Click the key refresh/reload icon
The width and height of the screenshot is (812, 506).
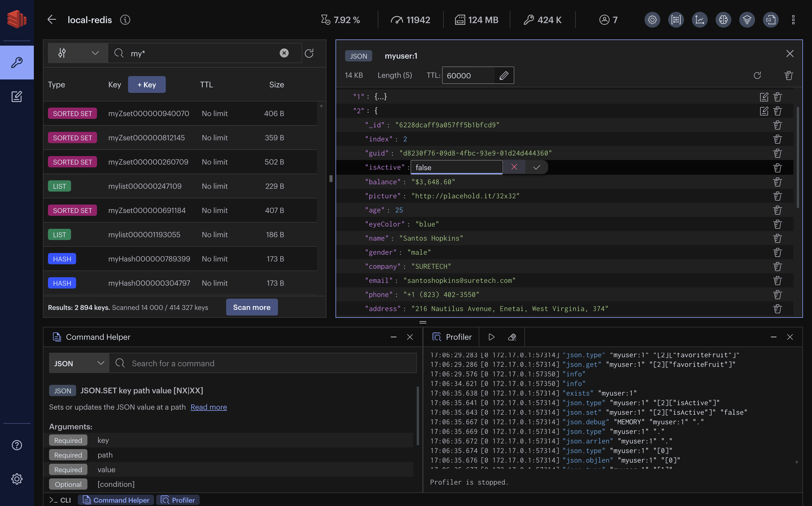point(757,75)
